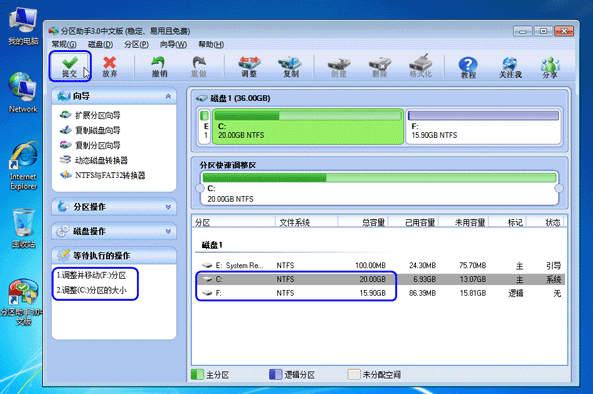Click the 等待执行的操作 panel header
Viewport: 593px width, 394px height.
[114, 256]
